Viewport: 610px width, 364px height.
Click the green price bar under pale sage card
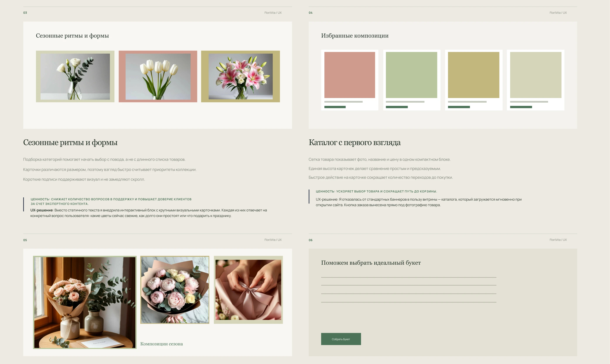[521, 107]
